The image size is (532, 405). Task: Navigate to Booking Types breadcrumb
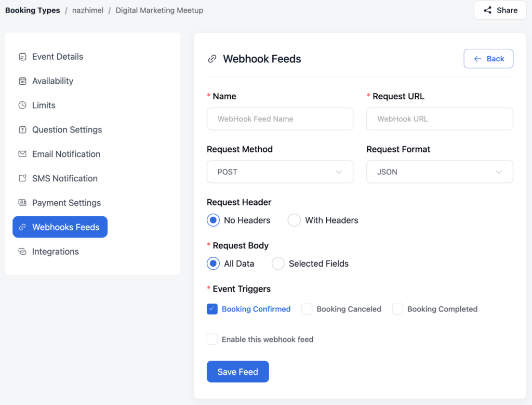[x=32, y=10]
